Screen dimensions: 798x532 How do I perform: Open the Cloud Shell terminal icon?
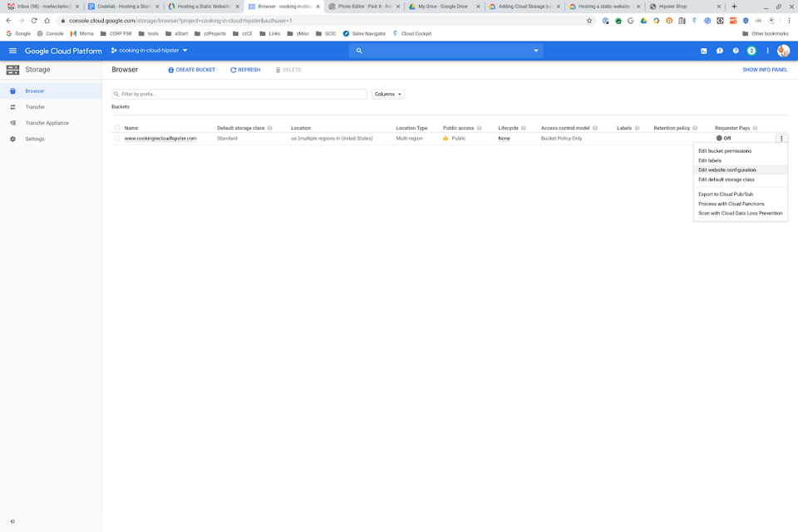point(705,51)
